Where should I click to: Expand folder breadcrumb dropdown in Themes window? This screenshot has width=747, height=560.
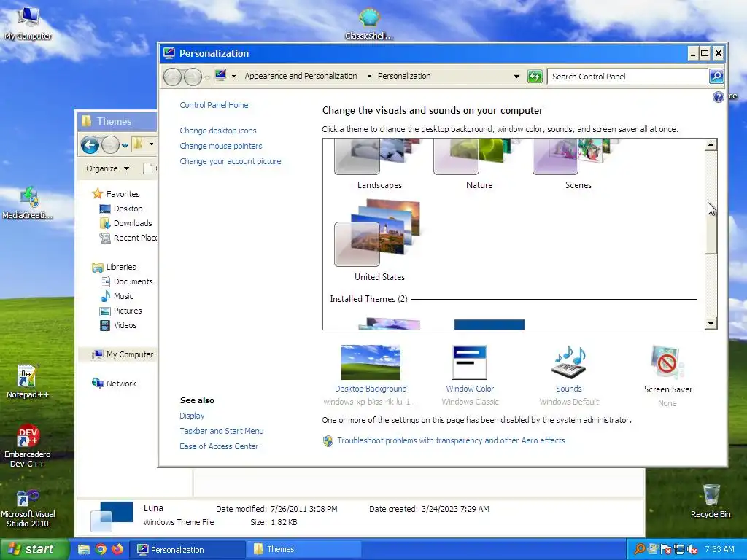151,144
